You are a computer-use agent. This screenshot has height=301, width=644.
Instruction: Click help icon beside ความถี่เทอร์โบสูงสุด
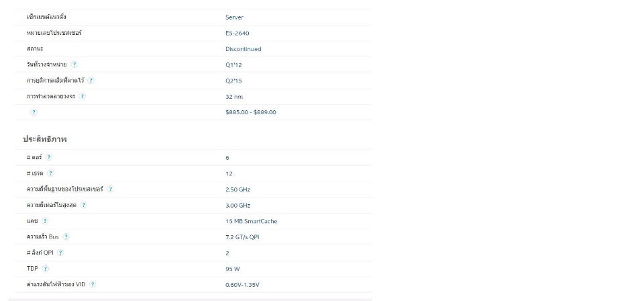[84, 205]
